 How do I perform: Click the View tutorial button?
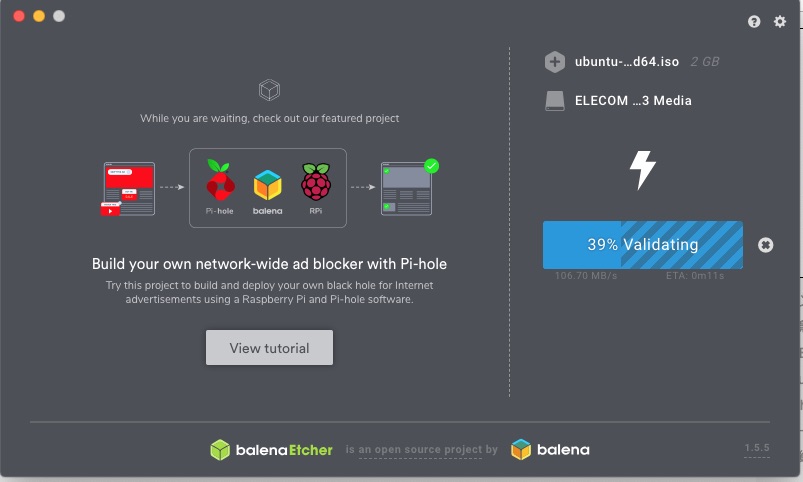pyautogui.click(x=269, y=348)
